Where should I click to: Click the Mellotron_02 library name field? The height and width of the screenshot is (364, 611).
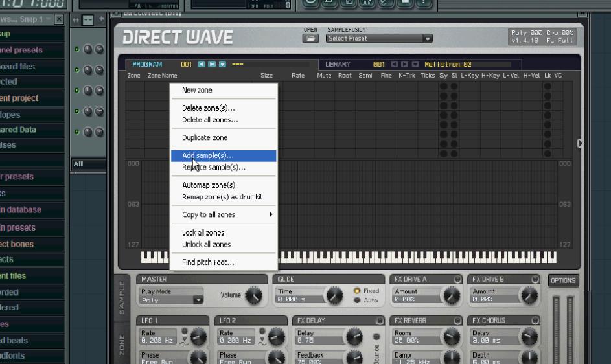coord(467,64)
